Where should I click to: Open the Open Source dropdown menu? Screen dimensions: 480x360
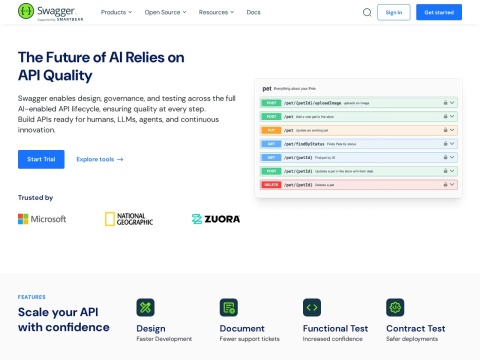click(165, 12)
